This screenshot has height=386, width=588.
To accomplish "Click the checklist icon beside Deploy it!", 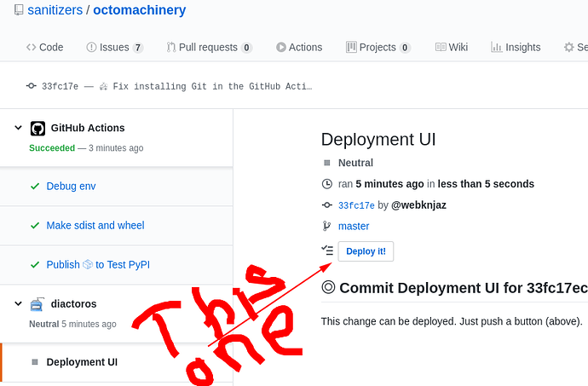I will coord(327,251).
